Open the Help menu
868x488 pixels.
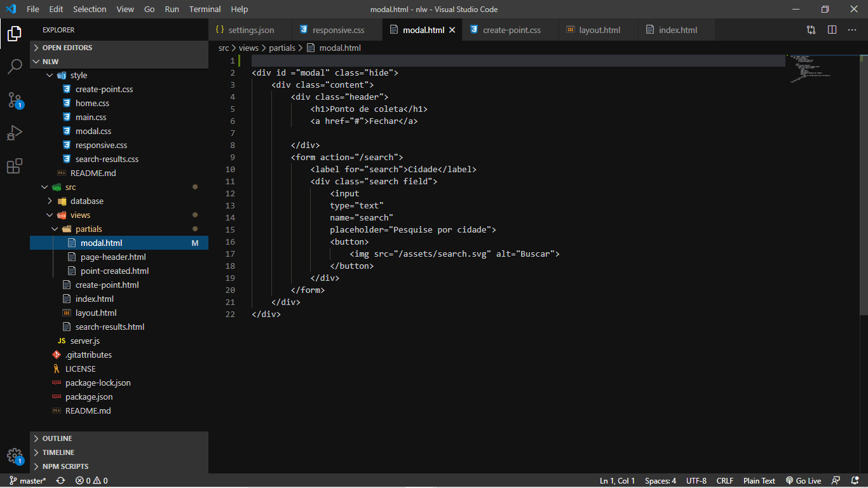click(240, 9)
